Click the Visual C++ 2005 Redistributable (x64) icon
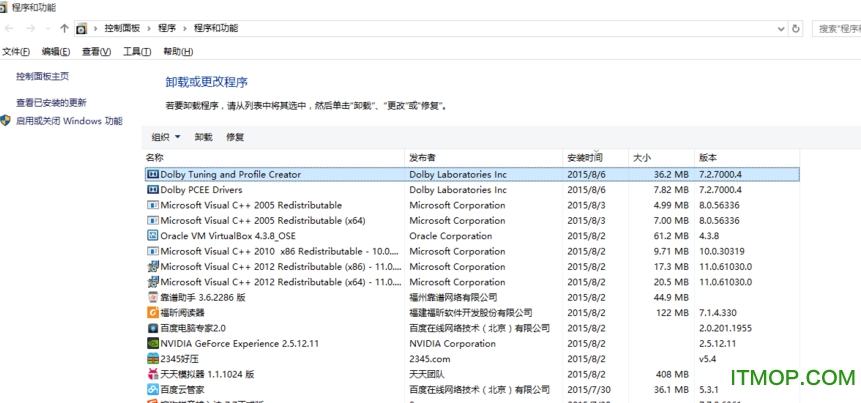The width and height of the screenshot is (861, 403). pos(153,221)
